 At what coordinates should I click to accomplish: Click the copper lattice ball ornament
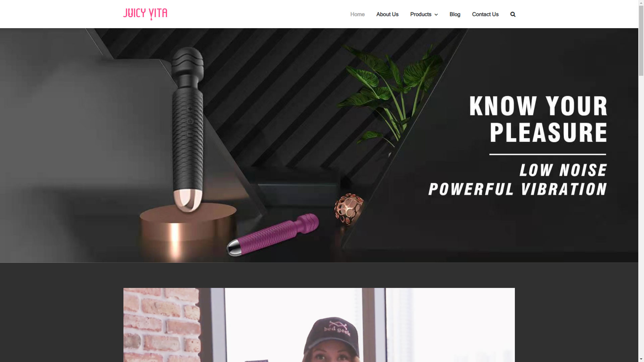point(349,208)
